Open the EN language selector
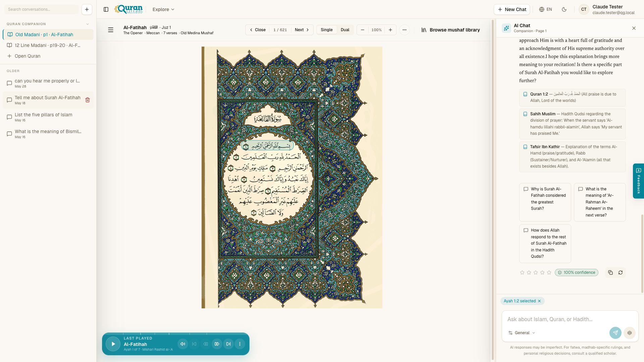The width and height of the screenshot is (644, 362). (x=545, y=9)
